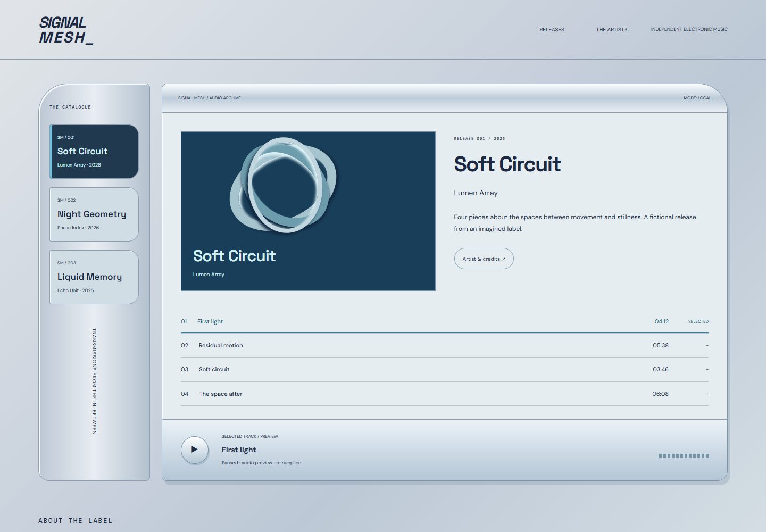
Task: Click the 05:38 track duration
Action: click(x=661, y=345)
